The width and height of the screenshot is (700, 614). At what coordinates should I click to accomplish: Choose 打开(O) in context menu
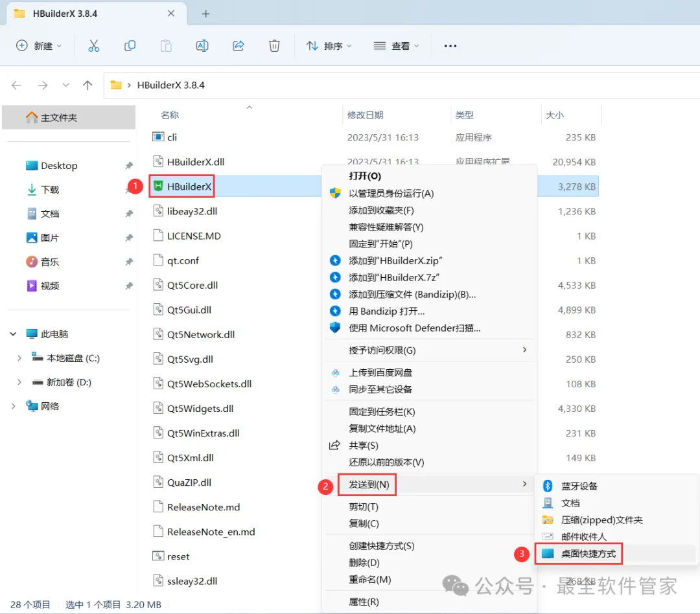tap(430, 176)
